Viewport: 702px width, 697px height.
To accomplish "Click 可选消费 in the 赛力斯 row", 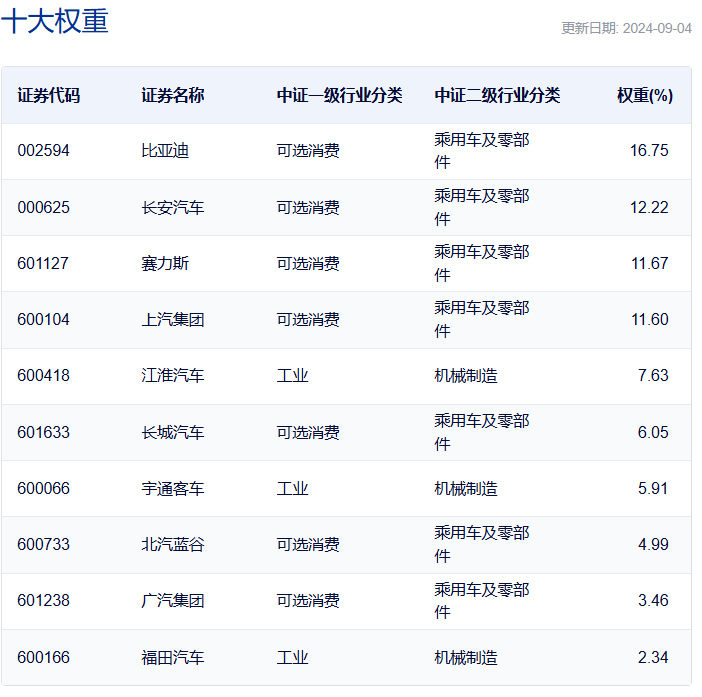I will pos(308,263).
